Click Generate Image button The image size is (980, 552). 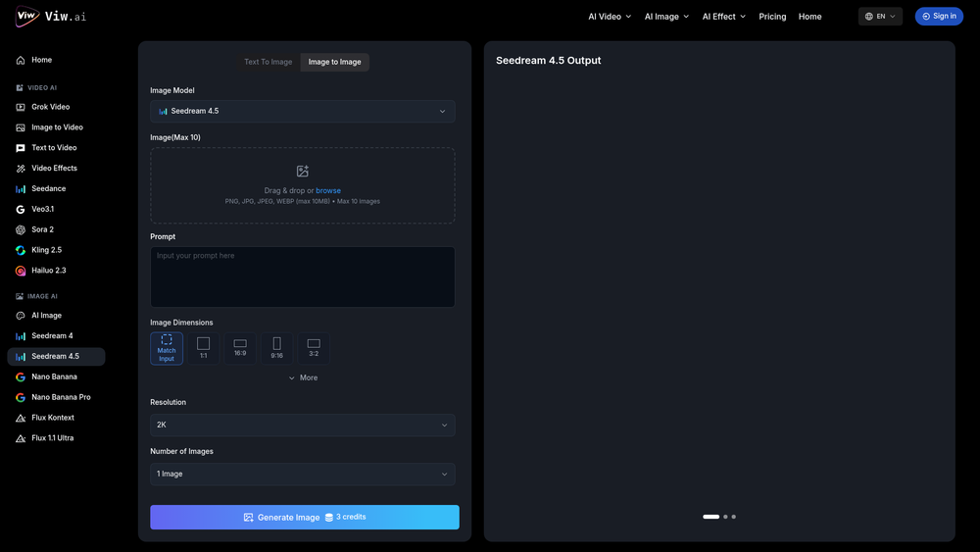pyautogui.click(x=305, y=518)
